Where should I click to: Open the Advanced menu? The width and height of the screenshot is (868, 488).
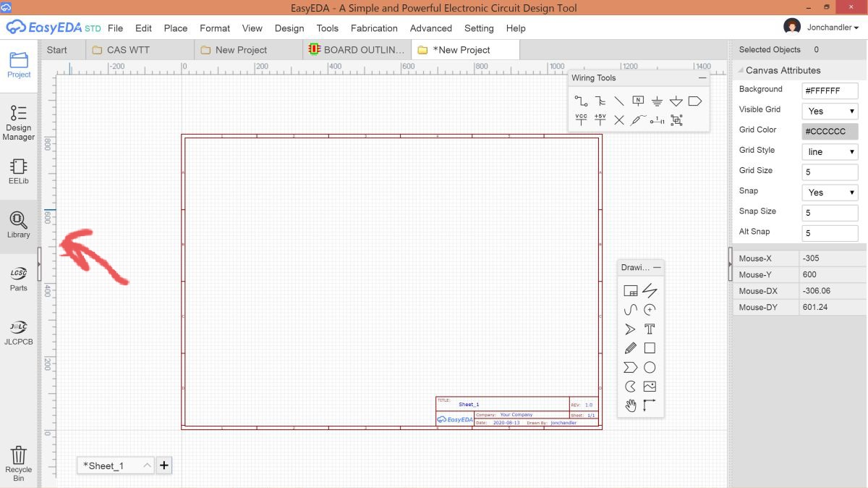pos(431,28)
